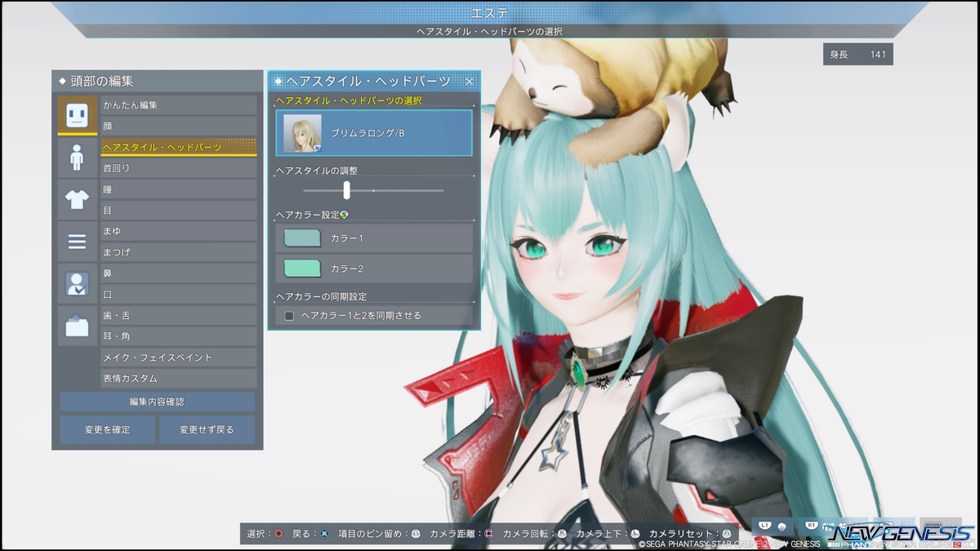Click the 変更せず戻る button
The height and width of the screenshot is (551, 980).
207,429
